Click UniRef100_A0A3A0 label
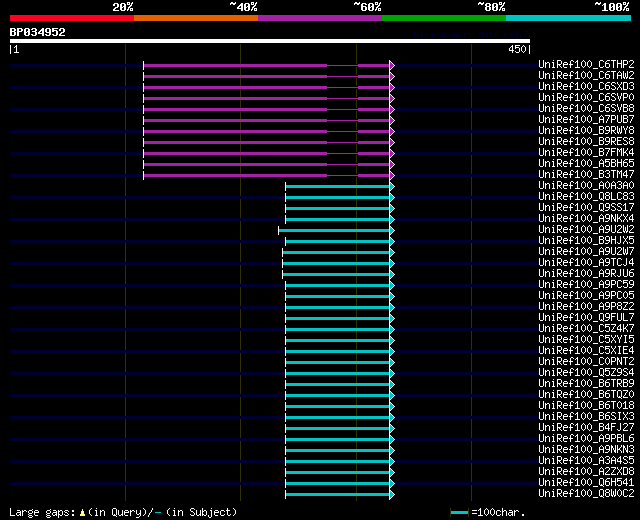 [586, 186]
